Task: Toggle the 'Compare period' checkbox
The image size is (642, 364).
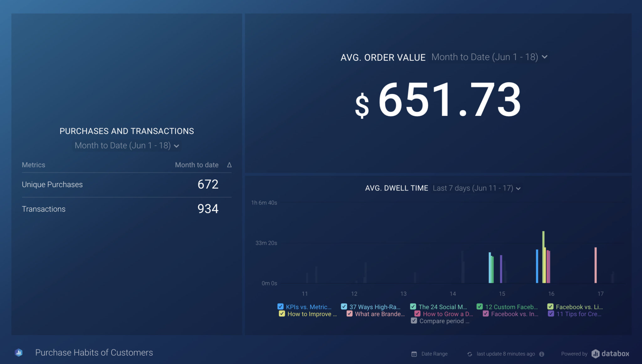Action: click(x=413, y=321)
